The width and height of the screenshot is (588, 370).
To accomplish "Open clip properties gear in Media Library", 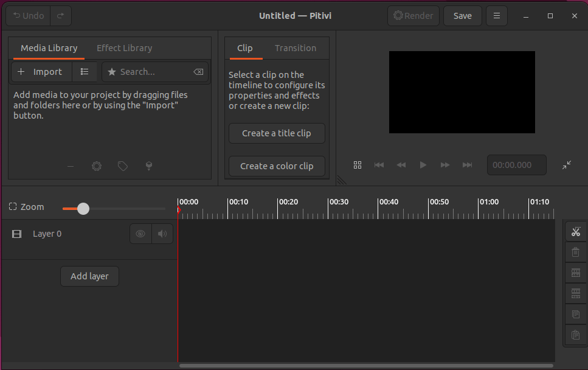I will [96, 166].
